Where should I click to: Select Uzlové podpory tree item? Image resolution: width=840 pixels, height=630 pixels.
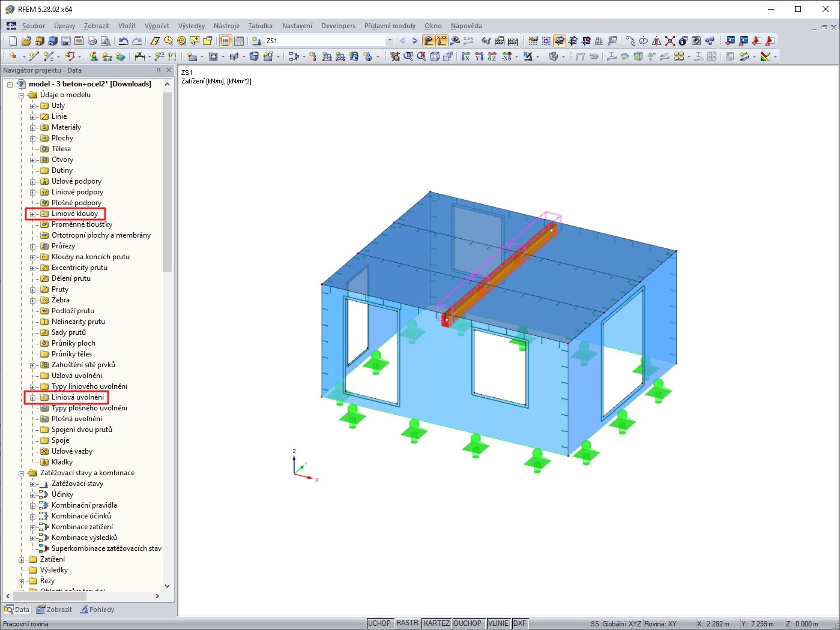click(77, 181)
